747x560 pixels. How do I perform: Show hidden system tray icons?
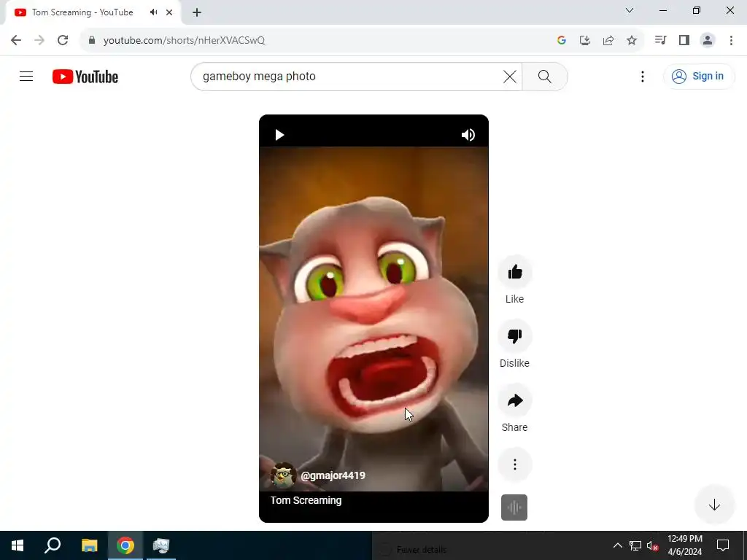tap(617, 545)
